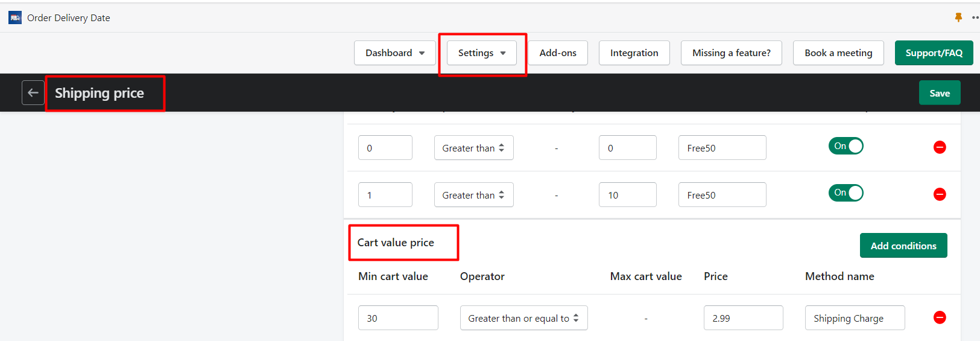Open Support/FAQ page
This screenshot has width=980, height=341.
click(x=934, y=53)
